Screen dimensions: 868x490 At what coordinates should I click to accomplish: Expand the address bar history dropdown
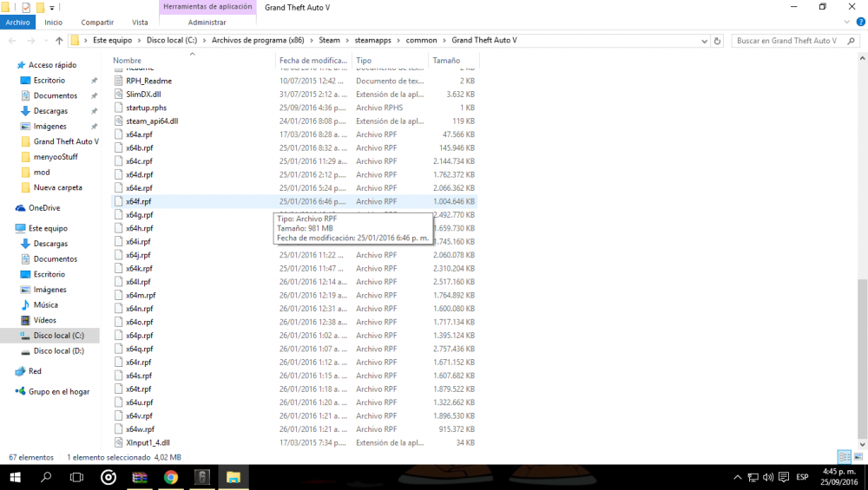(704, 41)
